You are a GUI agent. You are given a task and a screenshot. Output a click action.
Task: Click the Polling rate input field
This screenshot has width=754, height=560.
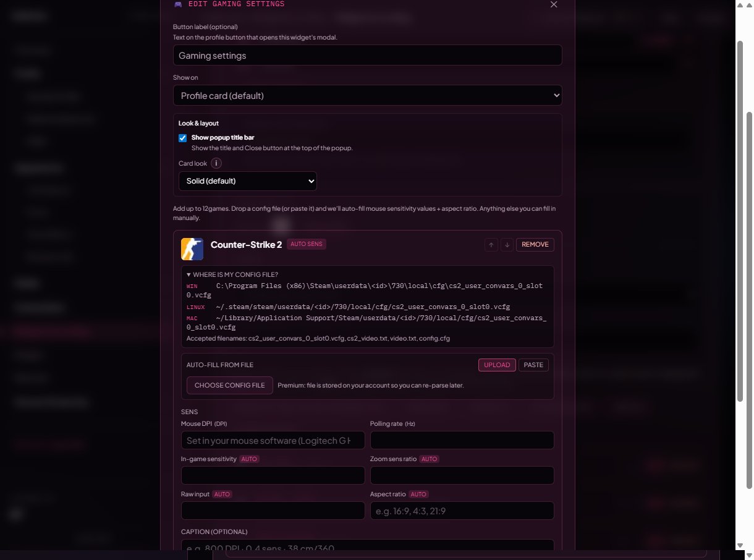click(462, 440)
